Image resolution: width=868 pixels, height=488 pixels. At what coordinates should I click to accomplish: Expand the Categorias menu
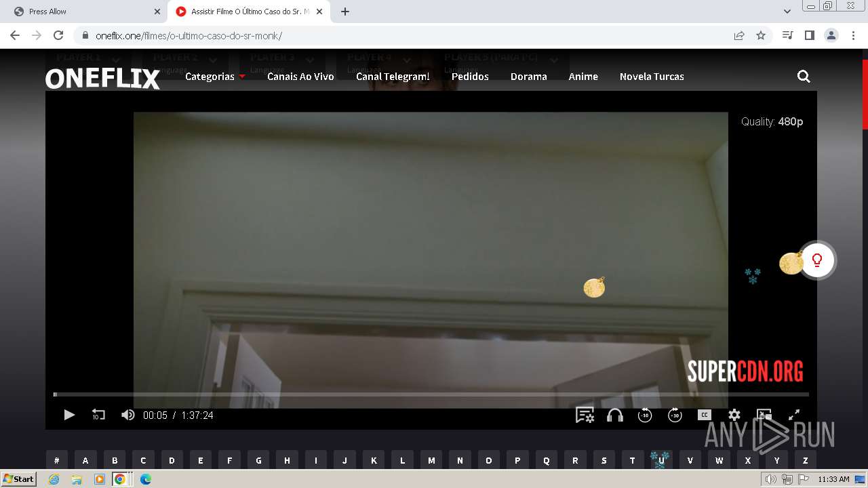tap(215, 77)
